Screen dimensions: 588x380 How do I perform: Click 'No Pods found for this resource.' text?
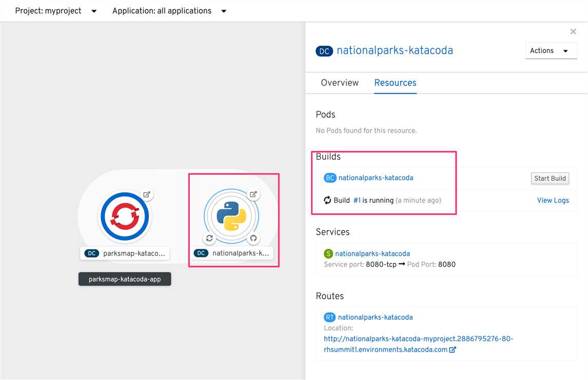(x=366, y=131)
